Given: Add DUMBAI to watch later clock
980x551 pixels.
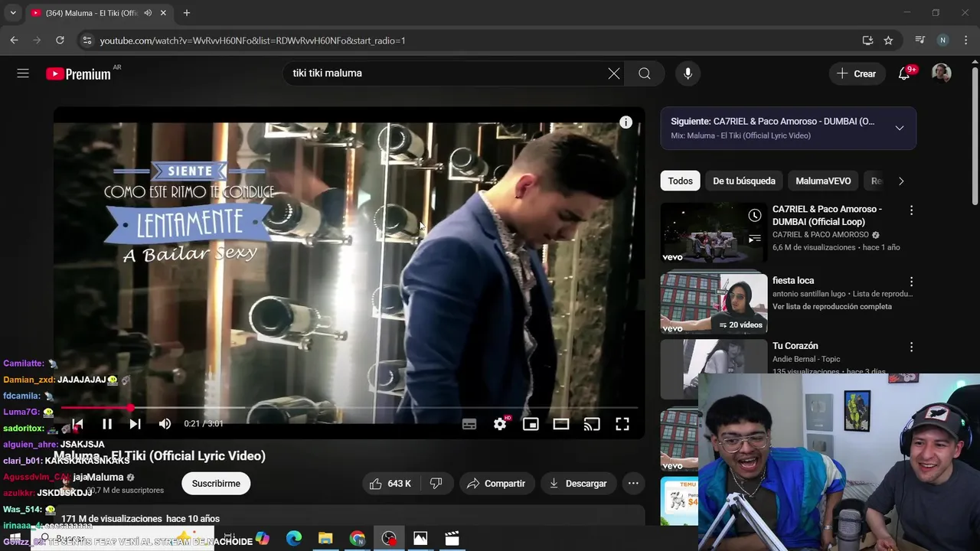Looking at the screenshot, I should point(755,216).
